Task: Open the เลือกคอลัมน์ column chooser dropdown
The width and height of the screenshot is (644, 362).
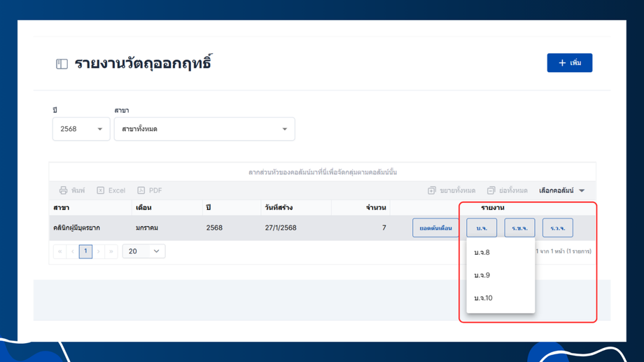Action: click(561, 190)
